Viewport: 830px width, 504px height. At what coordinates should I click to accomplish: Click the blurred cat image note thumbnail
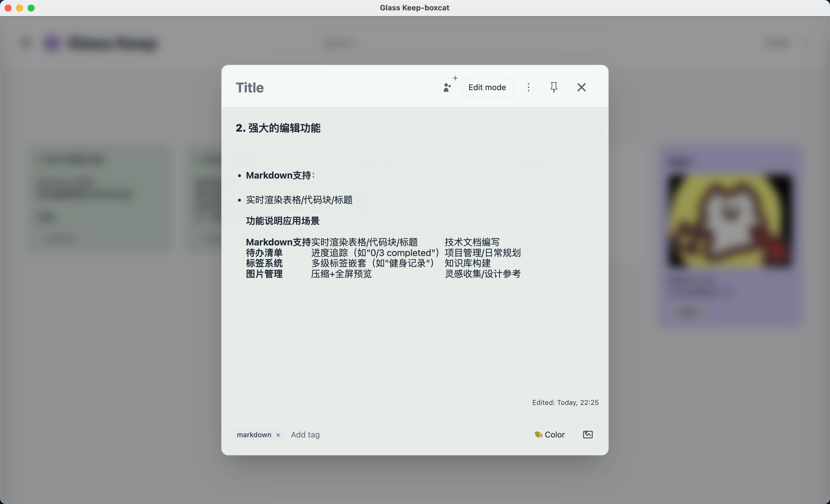tap(730, 221)
